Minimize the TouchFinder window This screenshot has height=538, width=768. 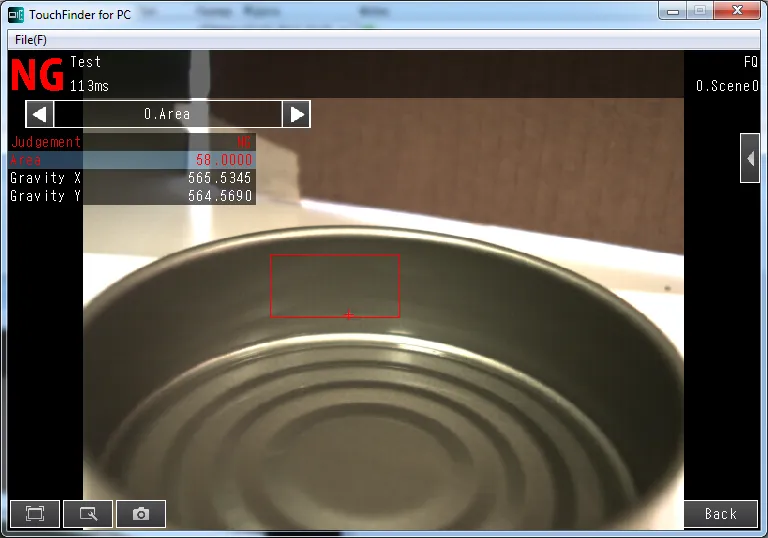click(x=672, y=10)
